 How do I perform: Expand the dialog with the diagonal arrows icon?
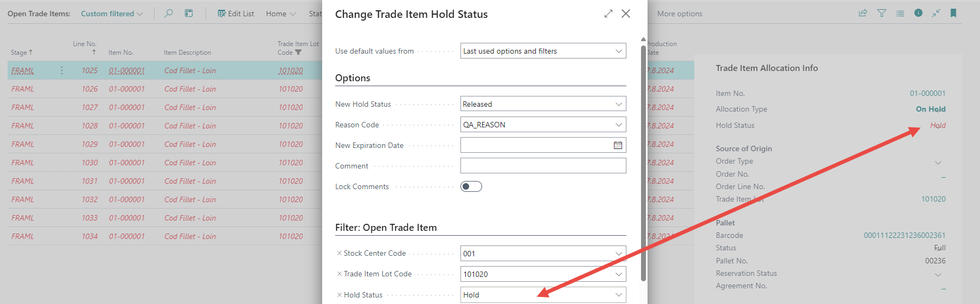(x=609, y=14)
